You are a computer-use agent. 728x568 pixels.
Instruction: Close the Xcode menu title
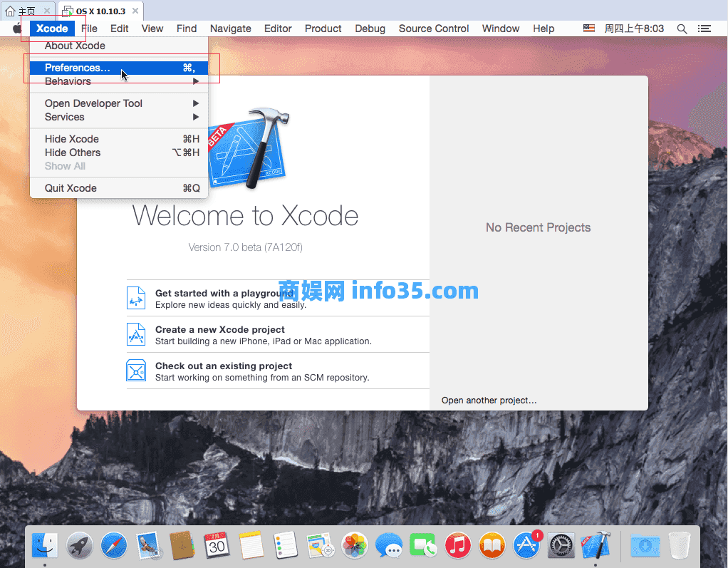(52, 29)
